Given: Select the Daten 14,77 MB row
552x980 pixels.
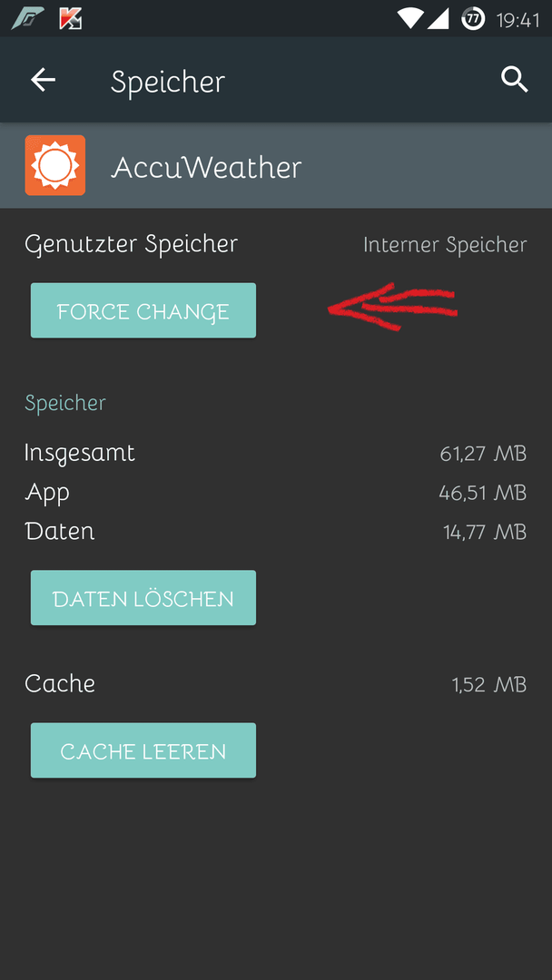Looking at the screenshot, I should (x=276, y=532).
